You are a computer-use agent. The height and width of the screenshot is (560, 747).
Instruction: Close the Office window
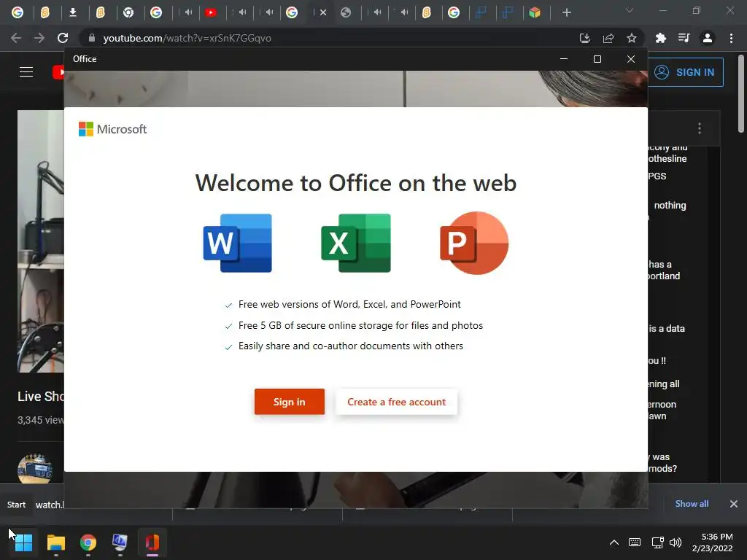pos(631,59)
